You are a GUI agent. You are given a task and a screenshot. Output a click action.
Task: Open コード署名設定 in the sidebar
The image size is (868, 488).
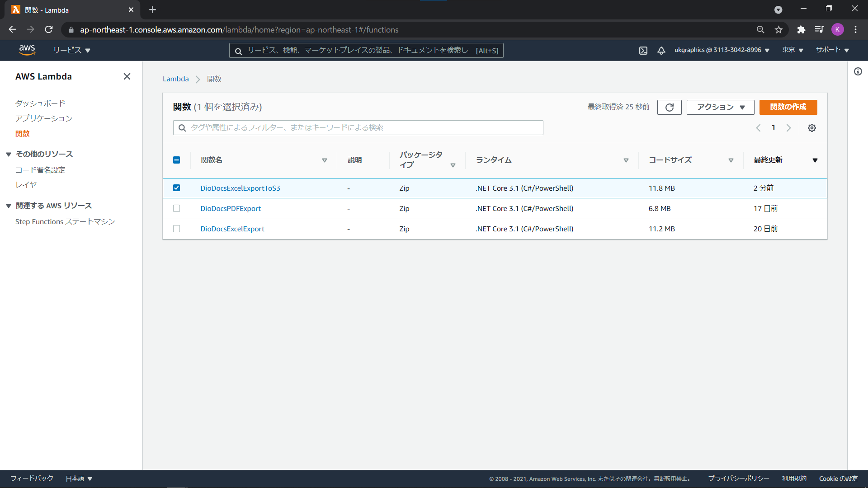pyautogui.click(x=40, y=170)
